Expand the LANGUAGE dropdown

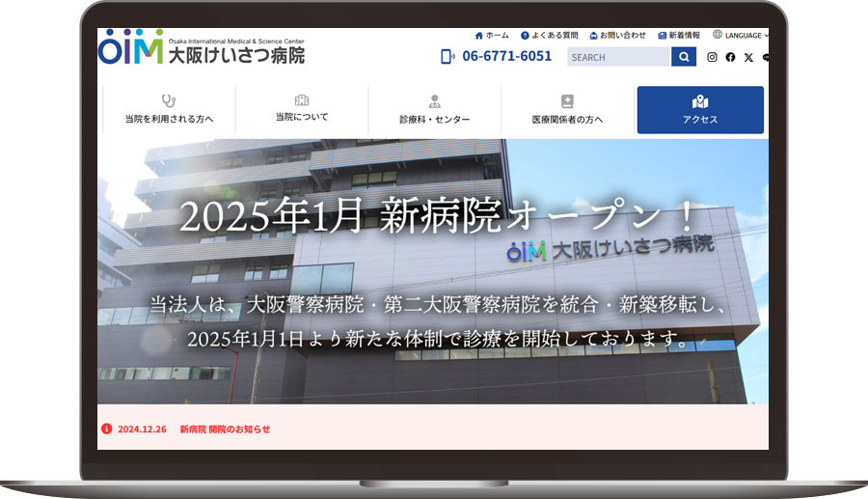coord(745,36)
